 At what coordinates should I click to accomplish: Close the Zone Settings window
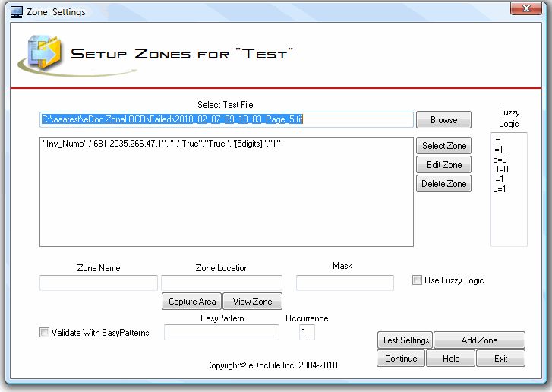click(x=526, y=8)
